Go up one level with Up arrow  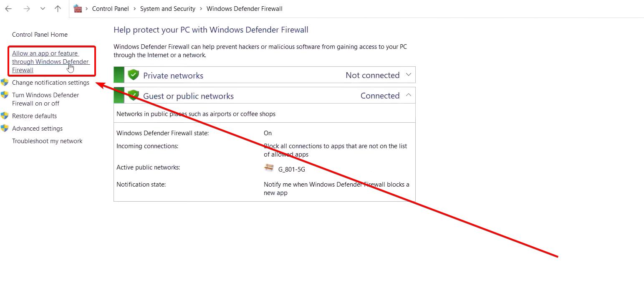tap(58, 8)
